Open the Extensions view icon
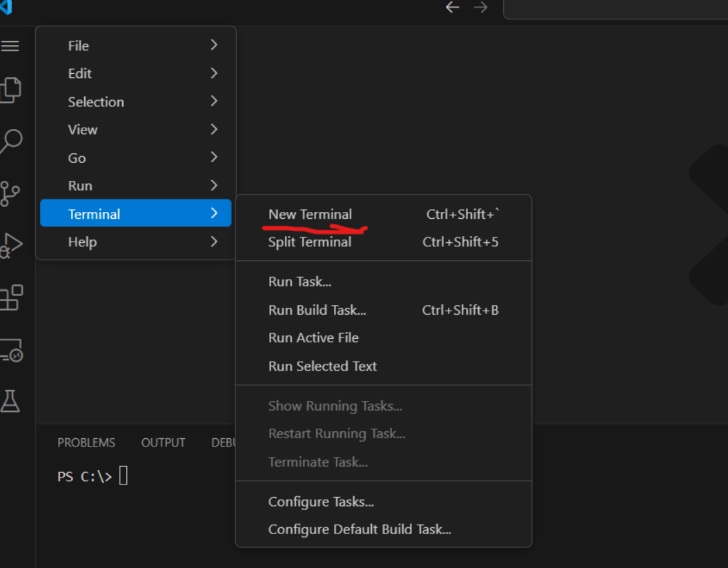The width and height of the screenshot is (728, 568). click(x=11, y=297)
